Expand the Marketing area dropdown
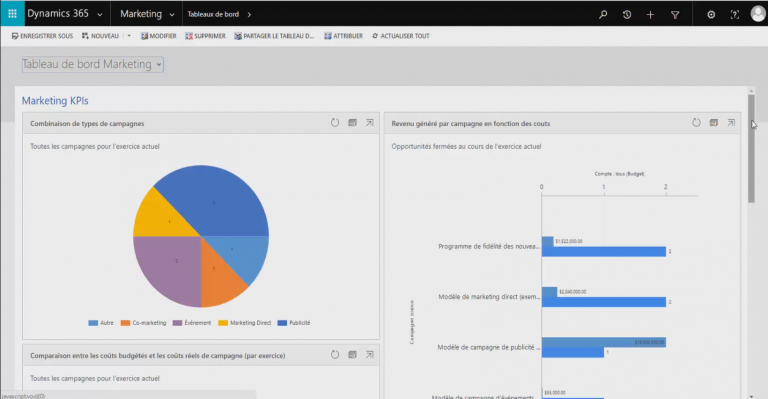 point(172,15)
